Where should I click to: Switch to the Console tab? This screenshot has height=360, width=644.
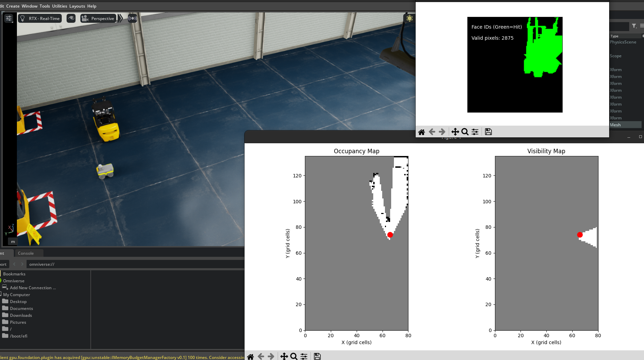point(26,253)
